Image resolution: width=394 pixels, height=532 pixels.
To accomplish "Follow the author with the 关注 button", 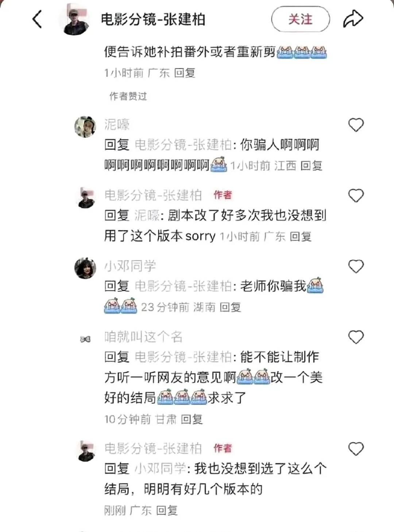I will tap(300, 19).
